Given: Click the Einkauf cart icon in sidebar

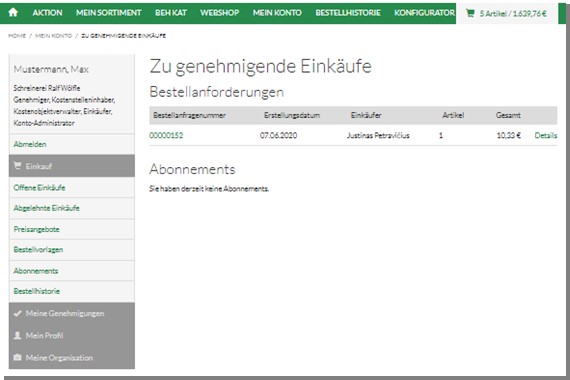Looking at the screenshot, I should coord(17,166).
